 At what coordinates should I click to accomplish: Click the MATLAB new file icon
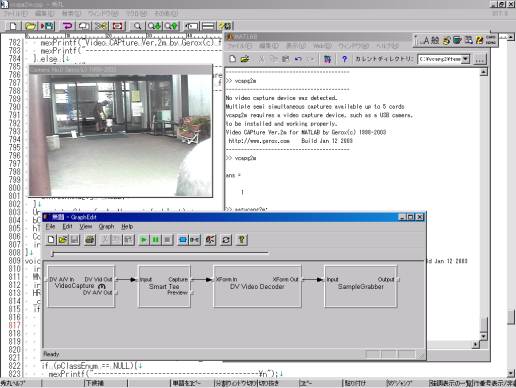233,59
